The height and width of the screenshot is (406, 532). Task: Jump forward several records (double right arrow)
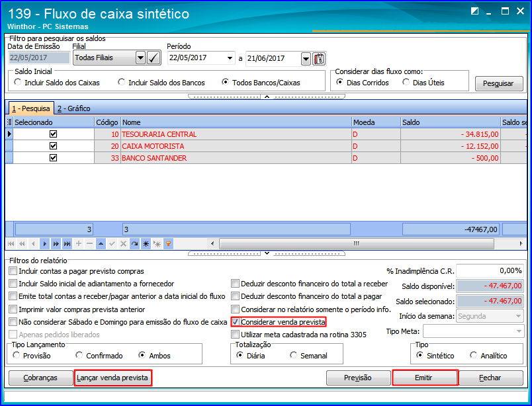pyautogui.click(x=56, y=243)
